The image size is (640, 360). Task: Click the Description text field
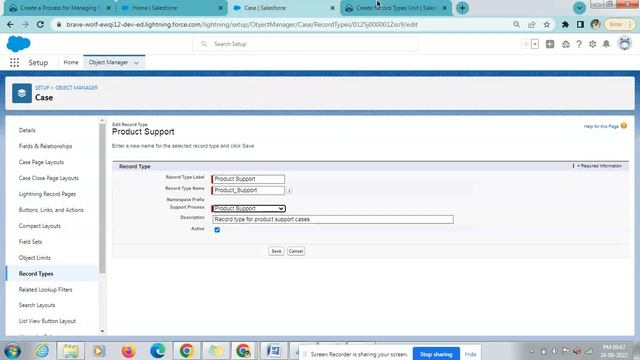(x=333, y=220)
